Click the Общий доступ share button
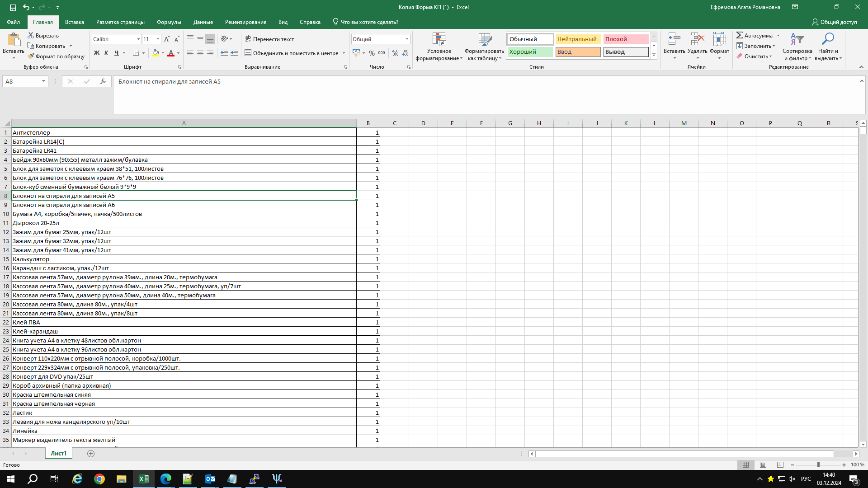This screenshot has height=488, width=868. point(834,22)
